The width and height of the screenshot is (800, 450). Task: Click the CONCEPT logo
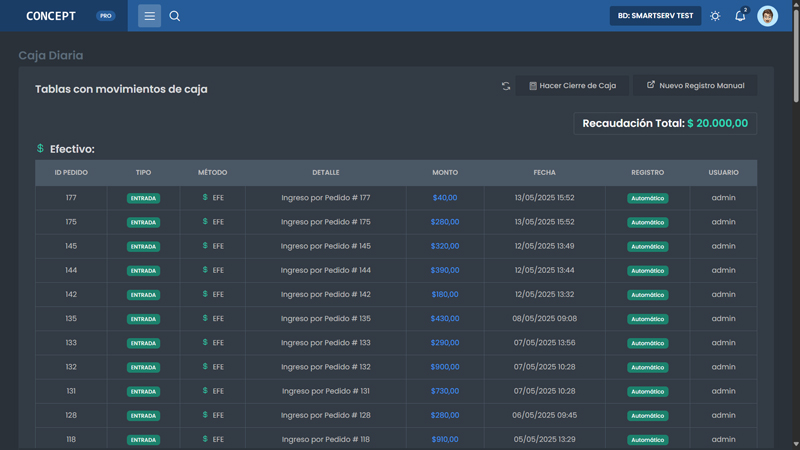(51, 16)
